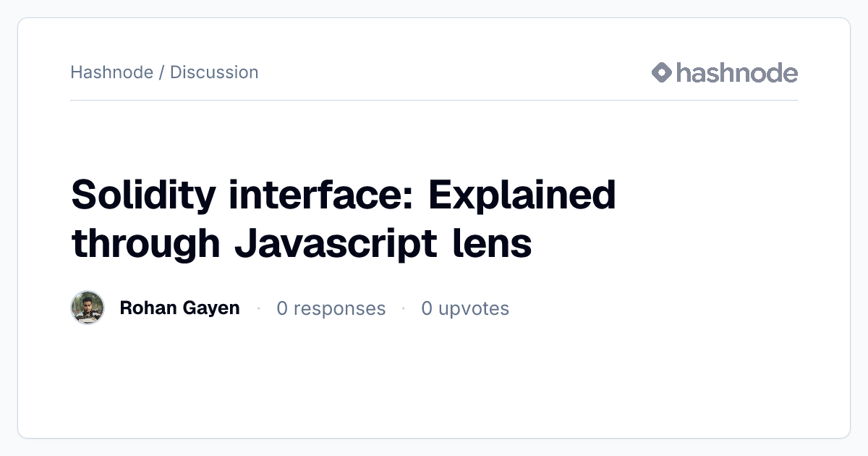Open the Hashnode breadcrumb link
868x456 pixels.
click(x=111, y=72)
